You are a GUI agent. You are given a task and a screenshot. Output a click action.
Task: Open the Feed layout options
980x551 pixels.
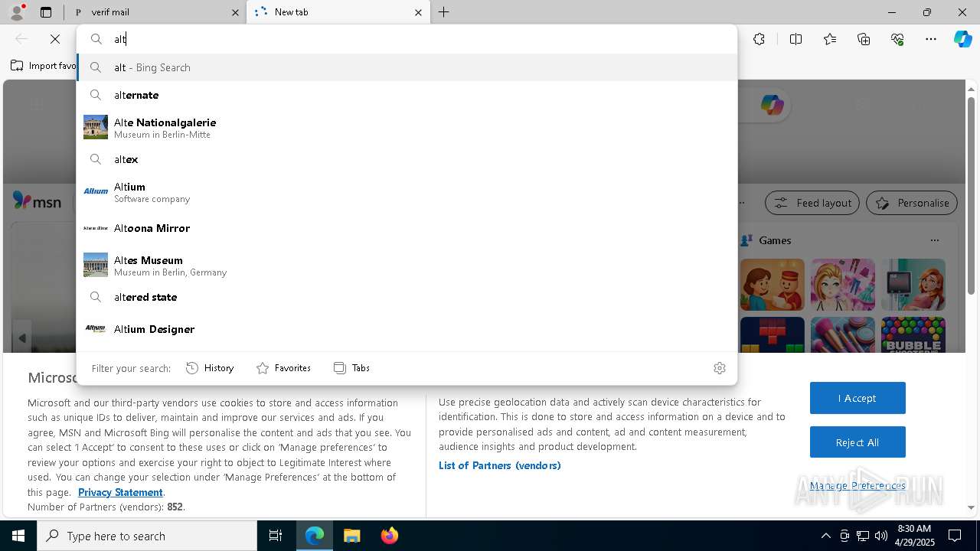(x=812, y=203)
